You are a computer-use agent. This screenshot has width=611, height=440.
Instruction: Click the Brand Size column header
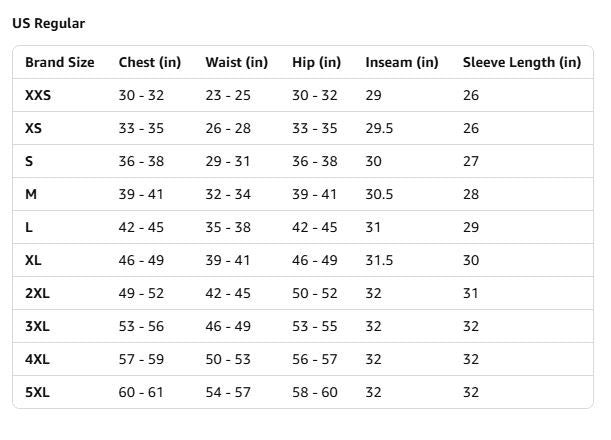click(60, 62)
